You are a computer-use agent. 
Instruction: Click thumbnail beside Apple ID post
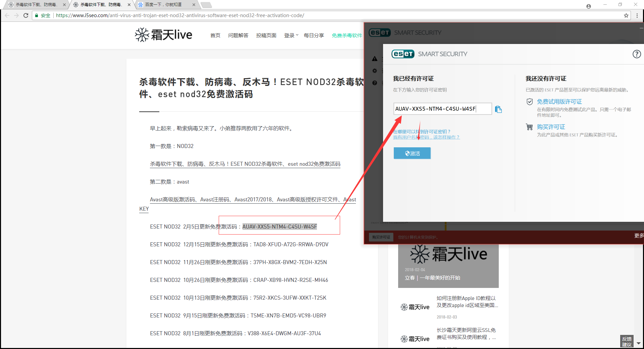point(415,307)
